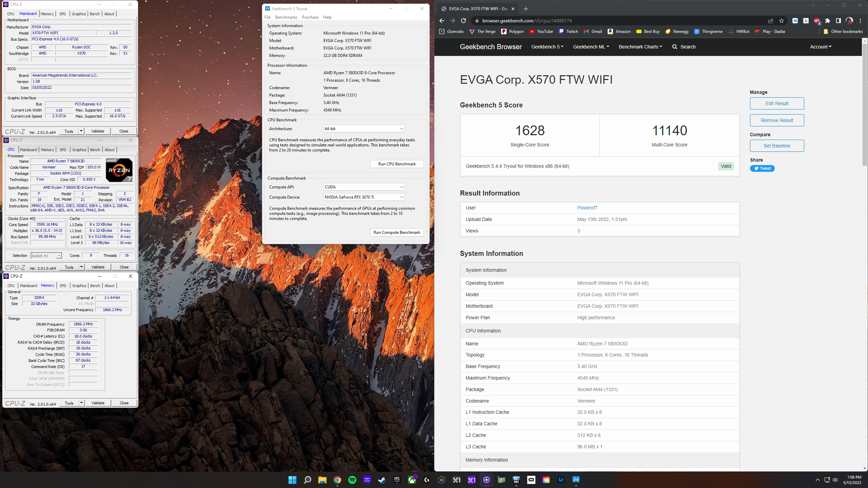Open the Compute Device RTX 3070 Ti dropdown

[364, 197]
